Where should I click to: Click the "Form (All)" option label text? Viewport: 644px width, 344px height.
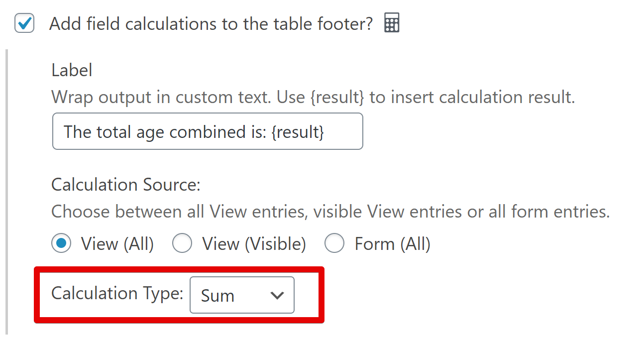392,244
